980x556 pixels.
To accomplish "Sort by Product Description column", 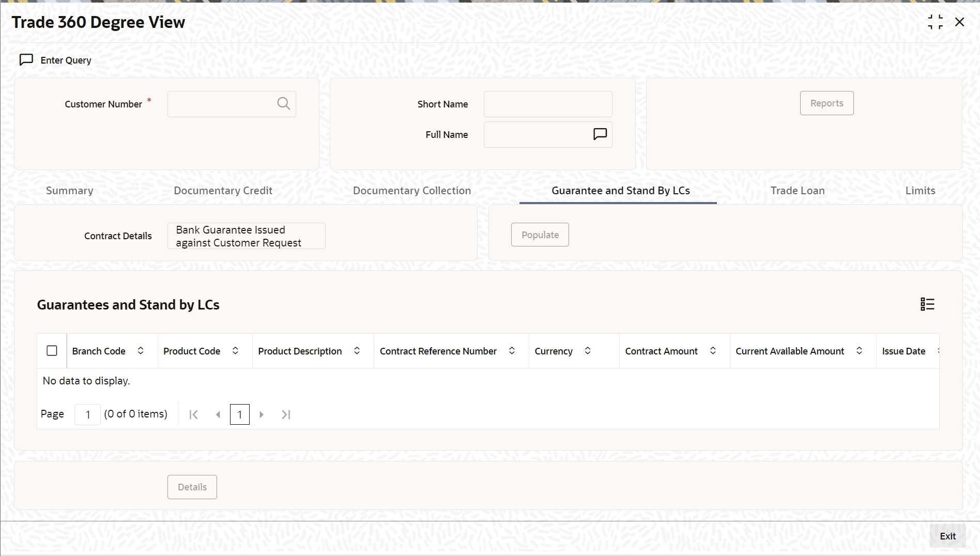I will [x=357, y=351].
